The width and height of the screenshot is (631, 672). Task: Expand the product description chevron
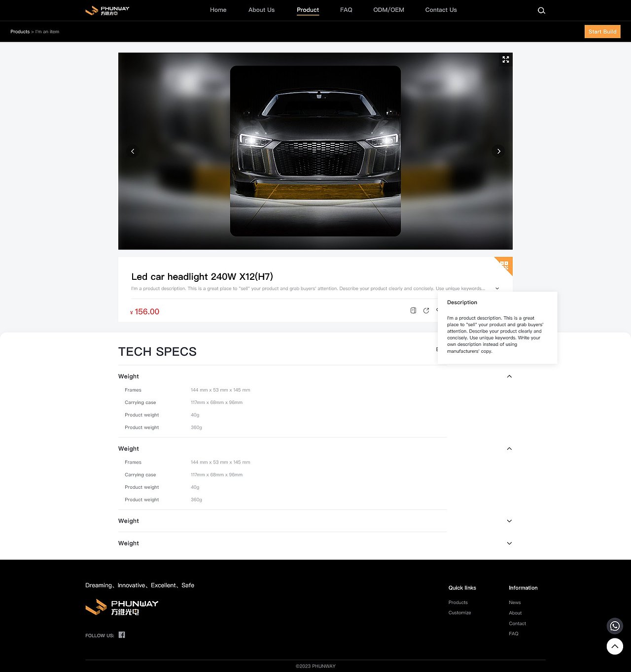coord(497,289)
